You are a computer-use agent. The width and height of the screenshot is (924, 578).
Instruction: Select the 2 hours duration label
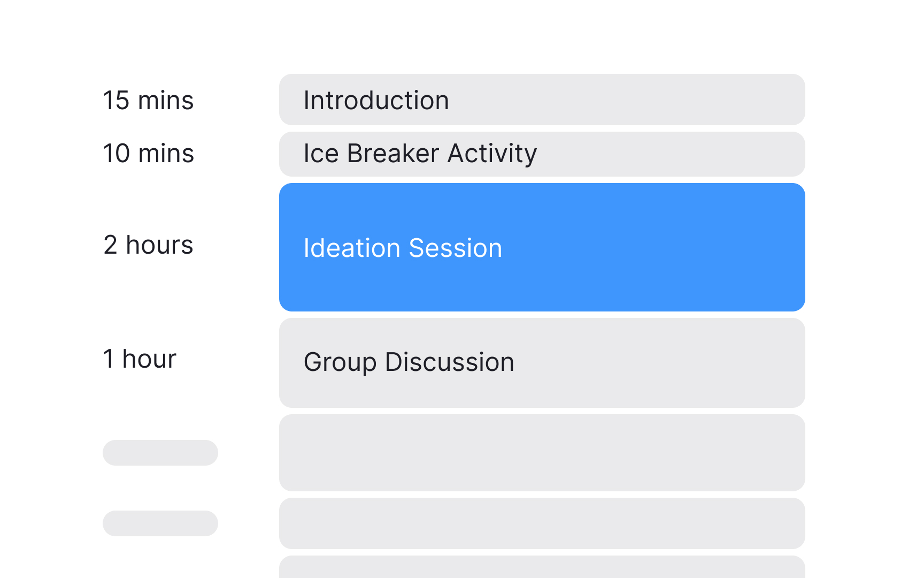148,246
